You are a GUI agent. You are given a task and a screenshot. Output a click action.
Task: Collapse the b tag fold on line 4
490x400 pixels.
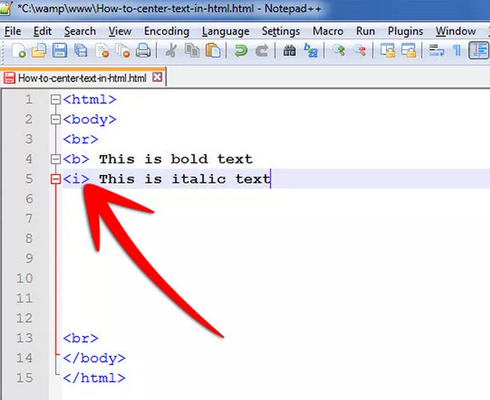56,159
